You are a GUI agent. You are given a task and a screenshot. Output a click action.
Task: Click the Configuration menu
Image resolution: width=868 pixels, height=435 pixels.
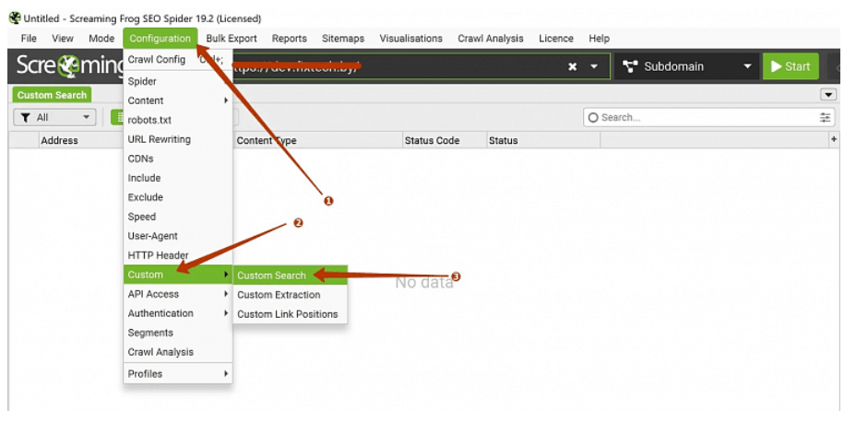pyautogui.click(x=160, y=38)
